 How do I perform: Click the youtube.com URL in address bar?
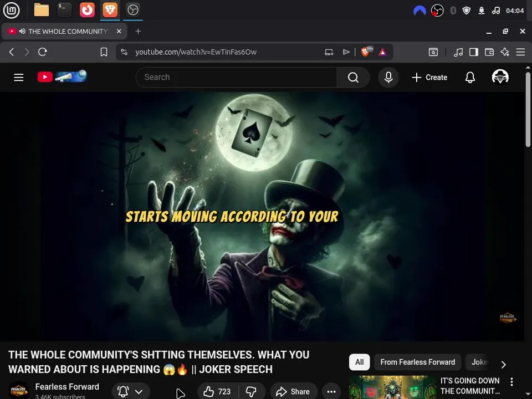(196, 52)
